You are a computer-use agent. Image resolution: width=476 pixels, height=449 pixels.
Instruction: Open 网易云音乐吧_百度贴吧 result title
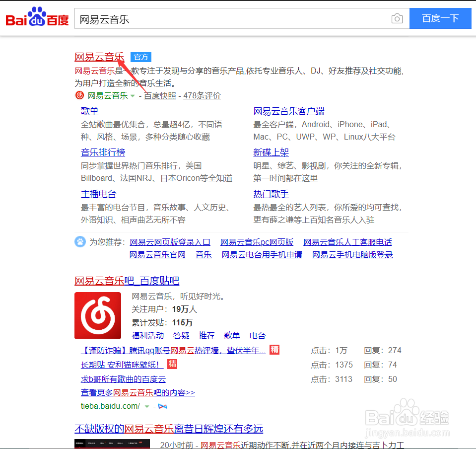(x=127, y=281)
